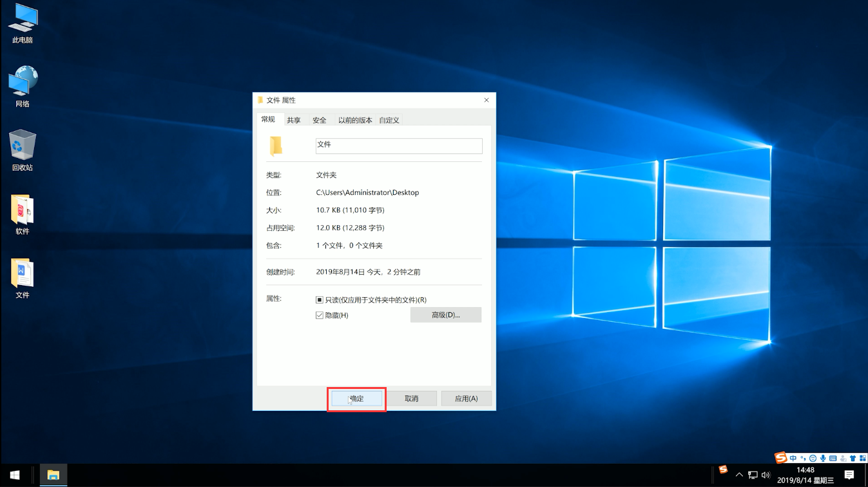This screenshot has height=487, width=868.
Task: Open 高级(D)... advanced attributes
Action: 446,315
